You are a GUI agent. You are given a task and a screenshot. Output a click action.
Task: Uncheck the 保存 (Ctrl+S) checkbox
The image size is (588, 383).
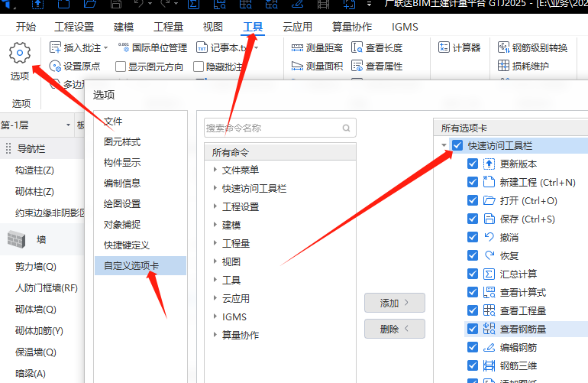click(473, 219)
